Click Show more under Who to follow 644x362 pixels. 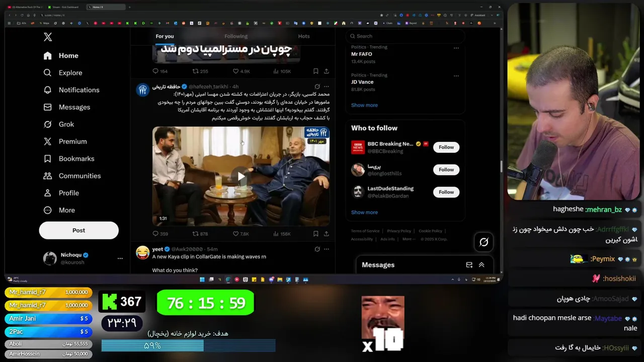coord(364,212)
